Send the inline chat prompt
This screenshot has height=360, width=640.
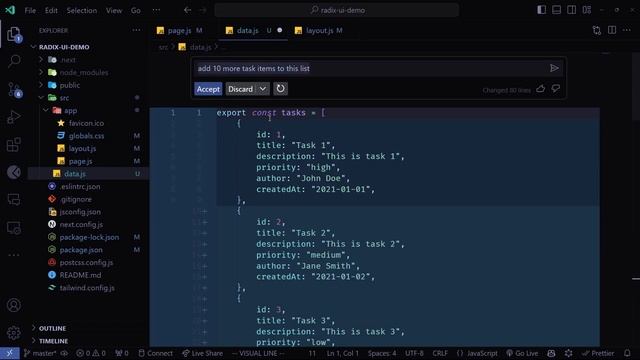(554, 68)
